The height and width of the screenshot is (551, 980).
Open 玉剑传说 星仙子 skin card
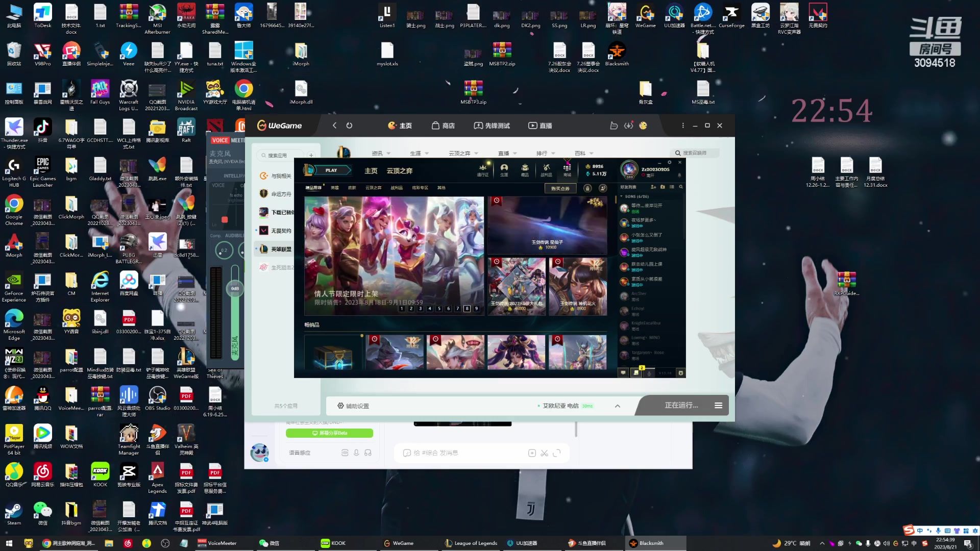coord(547,225)
